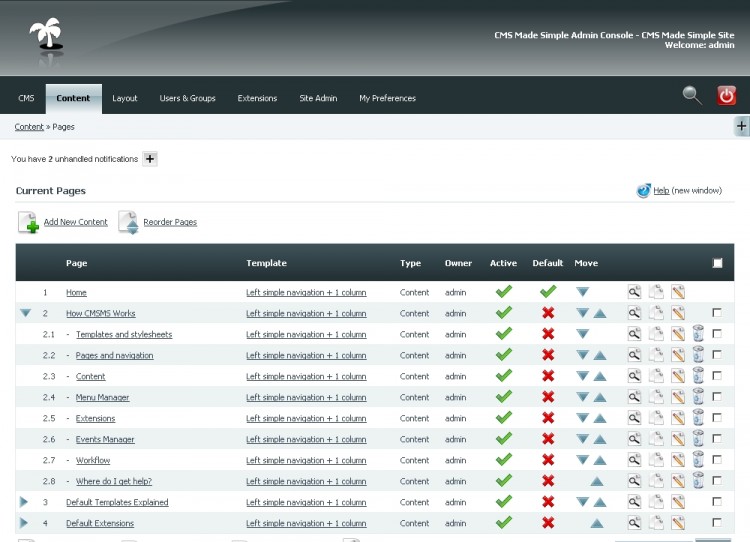Click the red power logout icon

tap(726, 95)
